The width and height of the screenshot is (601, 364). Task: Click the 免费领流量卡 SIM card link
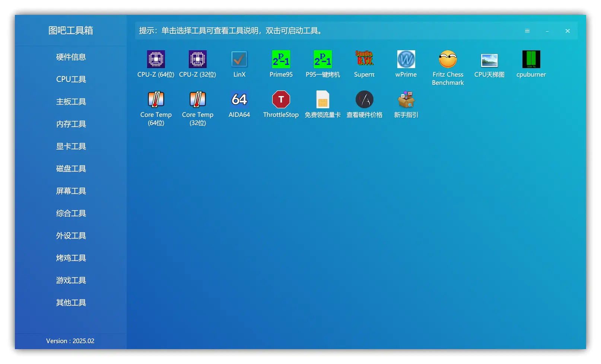pyautogui.click(x=322, y=100)
